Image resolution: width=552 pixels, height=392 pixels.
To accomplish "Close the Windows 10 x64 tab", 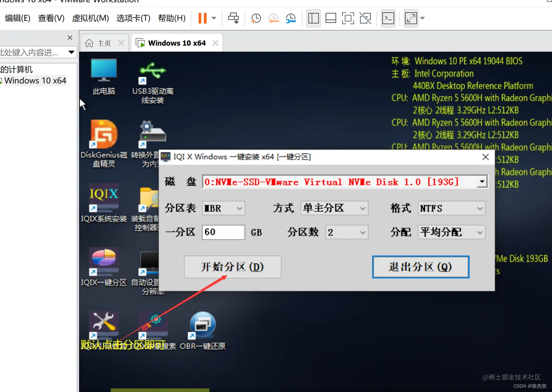I will pyautogui.click(x=215, y=43).
